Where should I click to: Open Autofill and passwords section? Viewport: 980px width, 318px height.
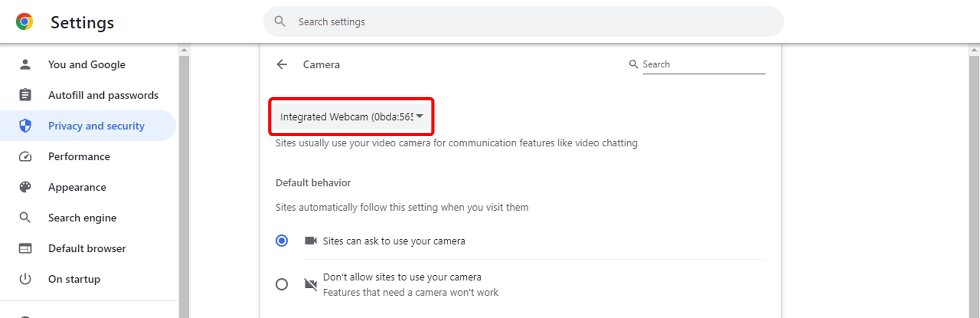click(103, 95)
